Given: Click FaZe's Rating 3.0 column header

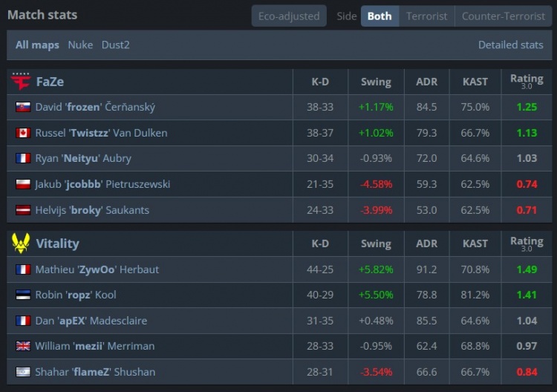Looking at the screenshot, I should pos(527,82).
